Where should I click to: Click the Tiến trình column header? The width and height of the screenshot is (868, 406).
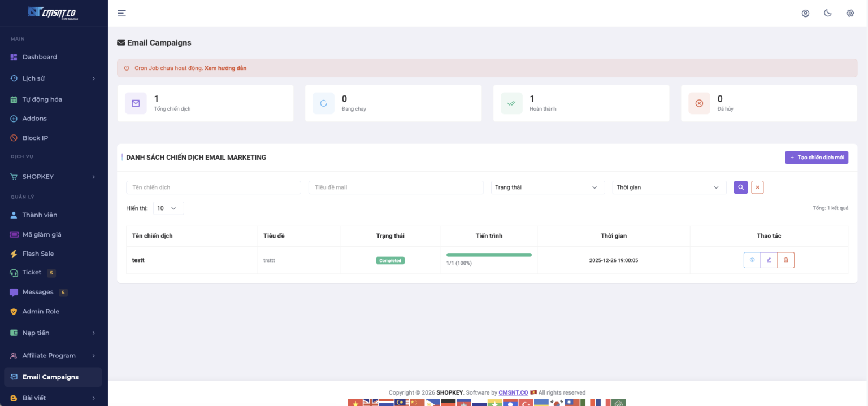point(489,236)
